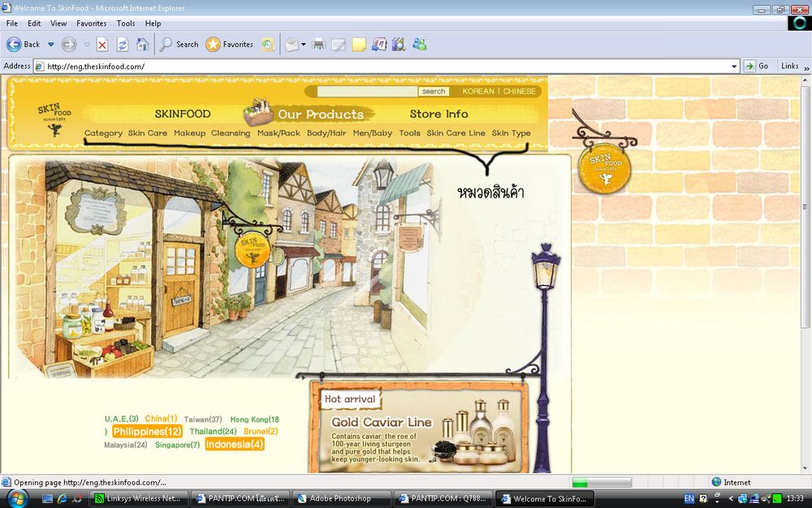Screen dimensions: 812x508
Task: Click the Taiwan(37) store link
Action: coord(203,419)
